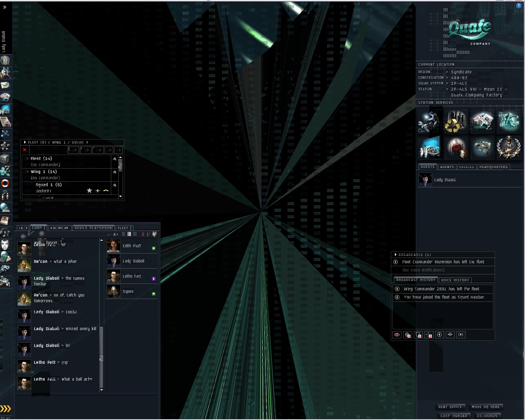525x420 pixels.
Task: Open the Market neocom icon with blue chart
Action: coord(5,110)
